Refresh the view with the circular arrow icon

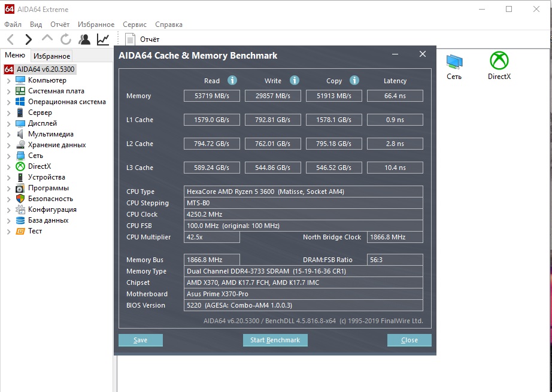65,39
